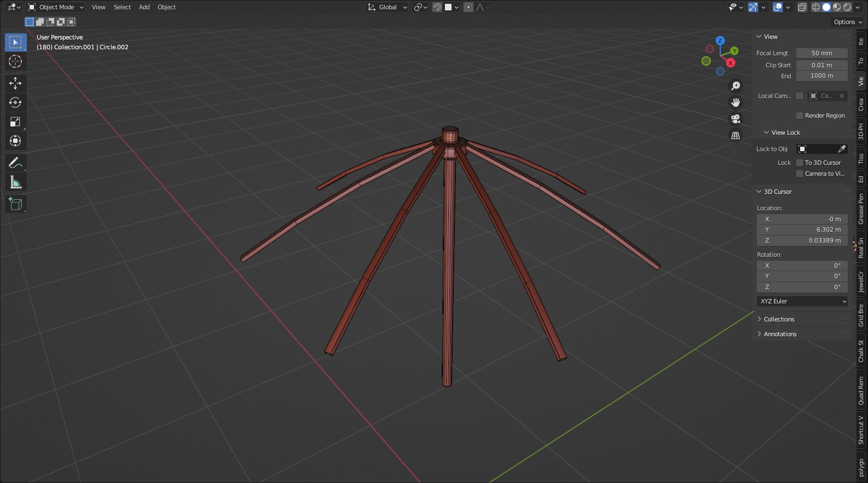Click the X axis on navigation gizmo
This screenshot has width=868, height=483.
pos(731,63)
